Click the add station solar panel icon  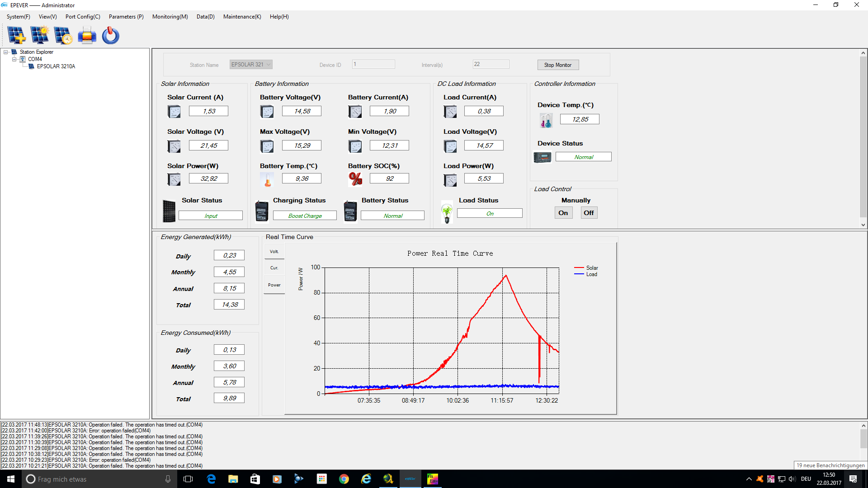16,35
